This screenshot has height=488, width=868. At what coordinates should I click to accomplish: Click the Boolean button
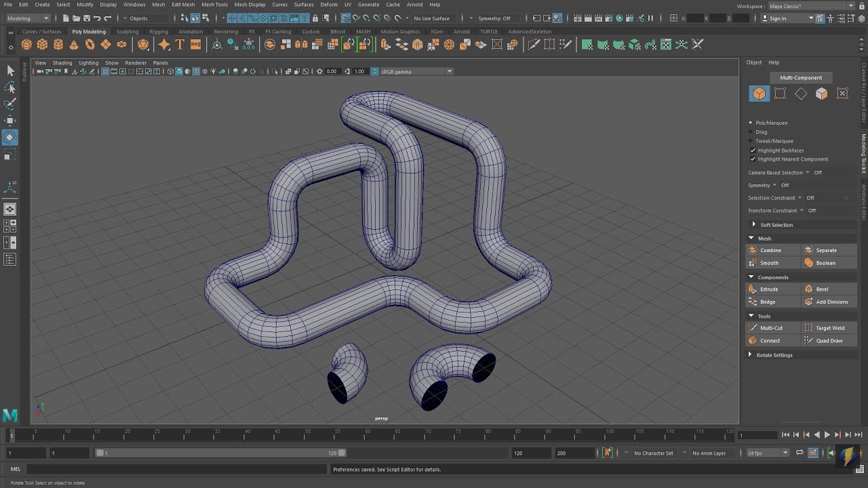point(829,263)
